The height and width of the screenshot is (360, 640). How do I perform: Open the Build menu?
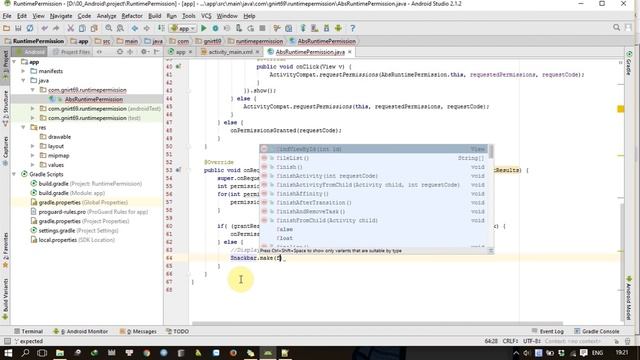click(154, 16)
